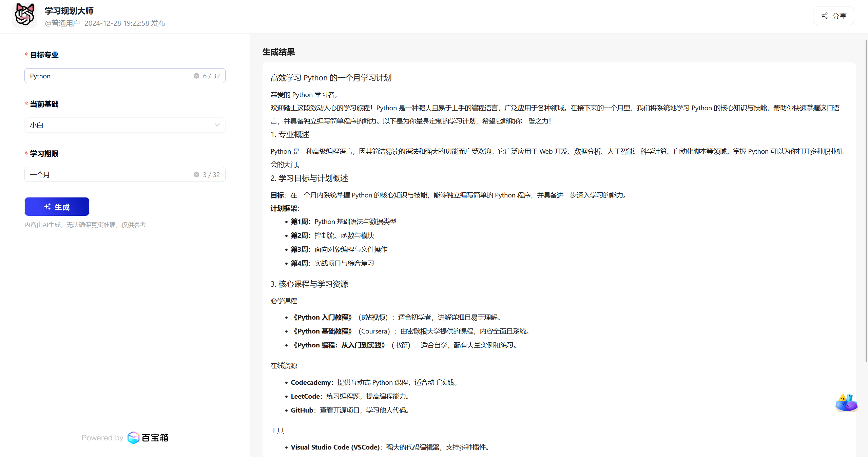Viewport: 868px width, 457px height.
Task: Click the 百宝箱 logo icon
Action: (x=133, y=437)
